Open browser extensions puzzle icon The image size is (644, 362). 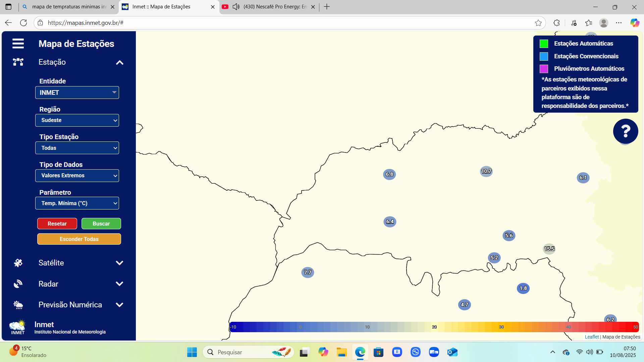pyautogui.click(x=556, y=23)
